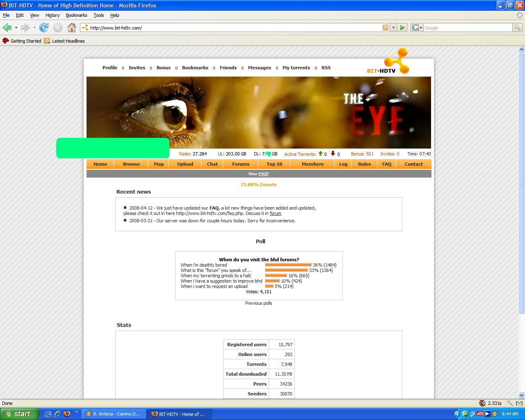Image resolution: width=525 pixels, height=420 pixels.
Task: Subscribe via the RSS feed icon in the address bar
Action: click(x=386, y=27)
